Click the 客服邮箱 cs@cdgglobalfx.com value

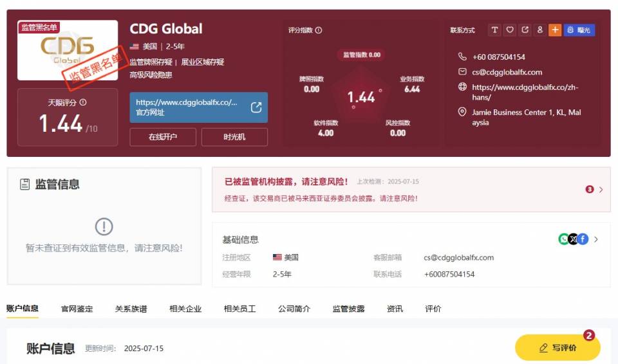459,258
